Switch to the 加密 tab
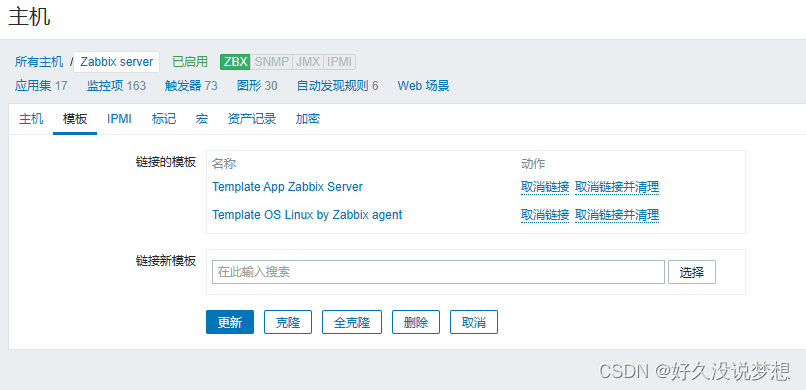Image resolution: width=806 pixels, height=390 pixels. 308,119
